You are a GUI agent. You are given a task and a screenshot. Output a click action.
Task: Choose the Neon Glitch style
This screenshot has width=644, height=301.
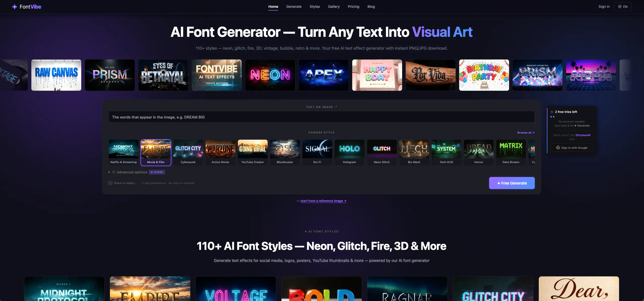pyautogui.click(x=382, y=153)
